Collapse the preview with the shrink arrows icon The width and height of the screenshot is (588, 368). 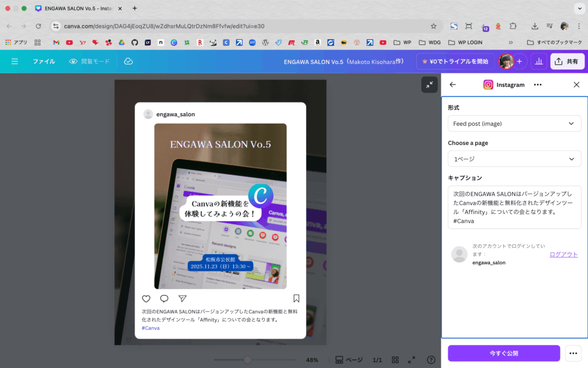[430, 85]
